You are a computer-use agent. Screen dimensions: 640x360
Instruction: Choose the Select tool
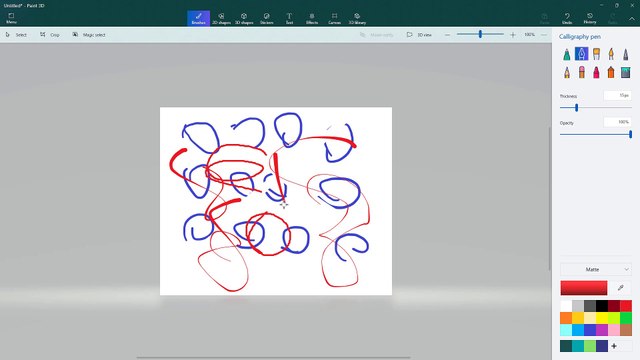[x=16, y=35]
